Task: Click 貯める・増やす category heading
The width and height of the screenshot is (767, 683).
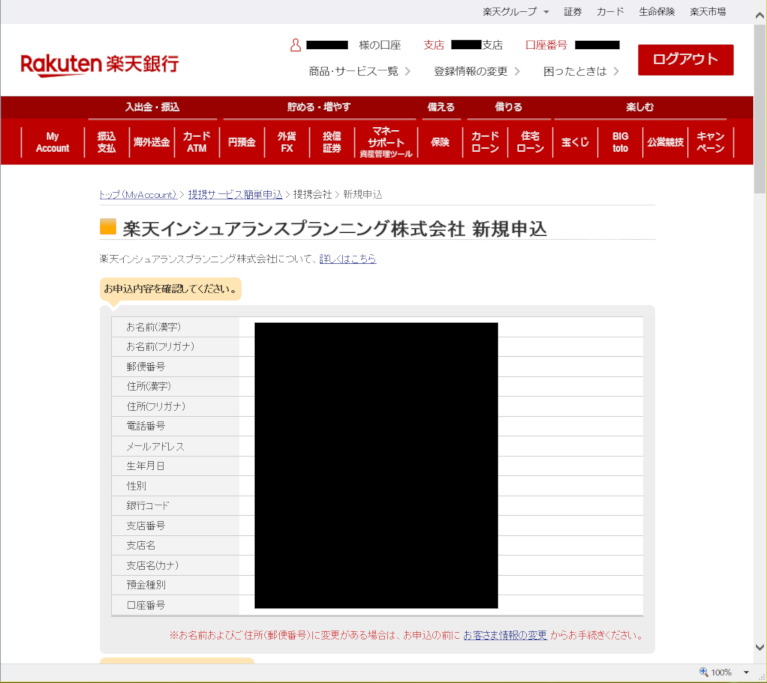Action: click(x=319, y=107)
